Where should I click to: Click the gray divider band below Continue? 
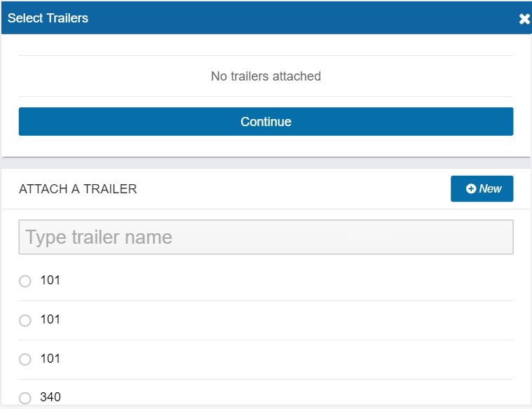tap(266, 163)
